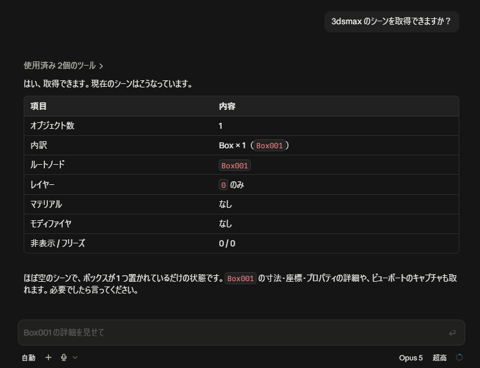Click the circular usage indicator icon
The width and height of the screenshot is (480, 368).
pyautogui.click(x=459, y=357)
